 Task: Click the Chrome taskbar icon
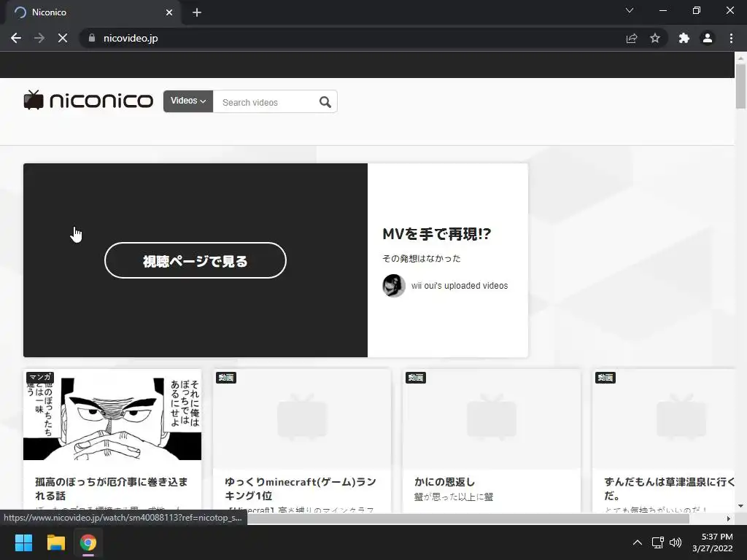88,542
